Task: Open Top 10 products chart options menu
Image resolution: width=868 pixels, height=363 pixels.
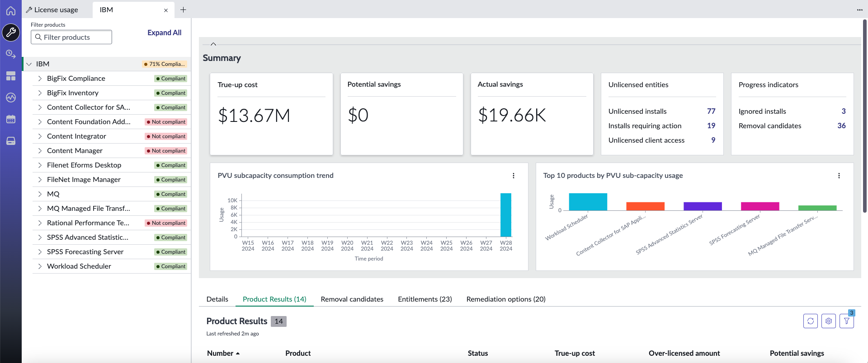Action: coord(839,176)
